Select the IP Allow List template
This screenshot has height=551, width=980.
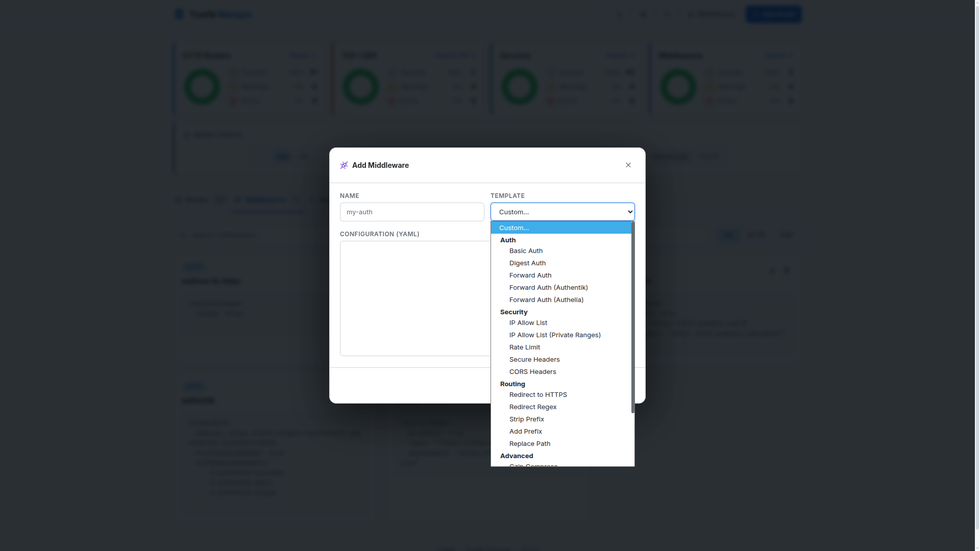pos(528,322)
